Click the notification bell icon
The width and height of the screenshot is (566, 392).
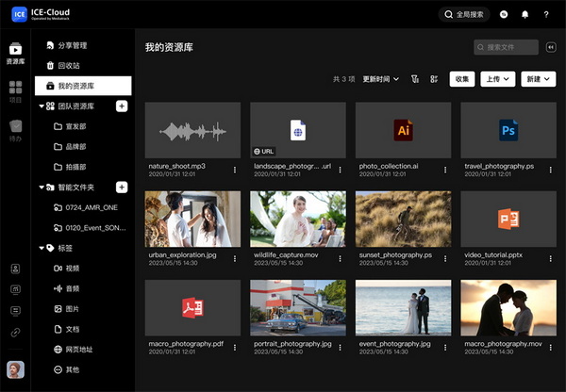(x=524, y=15)
